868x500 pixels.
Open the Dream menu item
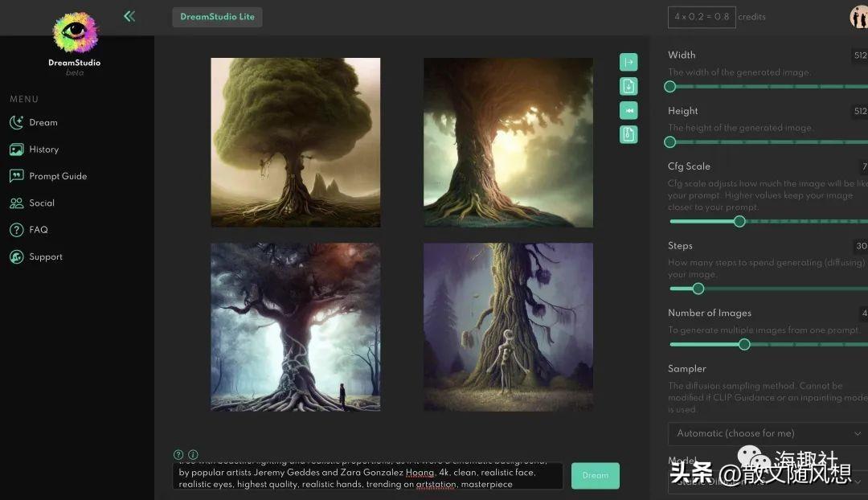pos(43,123)
